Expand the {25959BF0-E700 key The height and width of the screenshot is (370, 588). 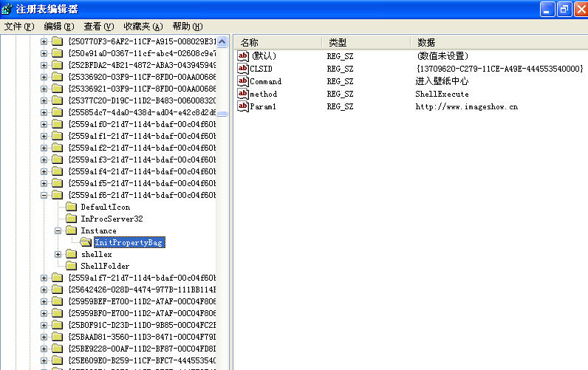(x=44, y=313)
